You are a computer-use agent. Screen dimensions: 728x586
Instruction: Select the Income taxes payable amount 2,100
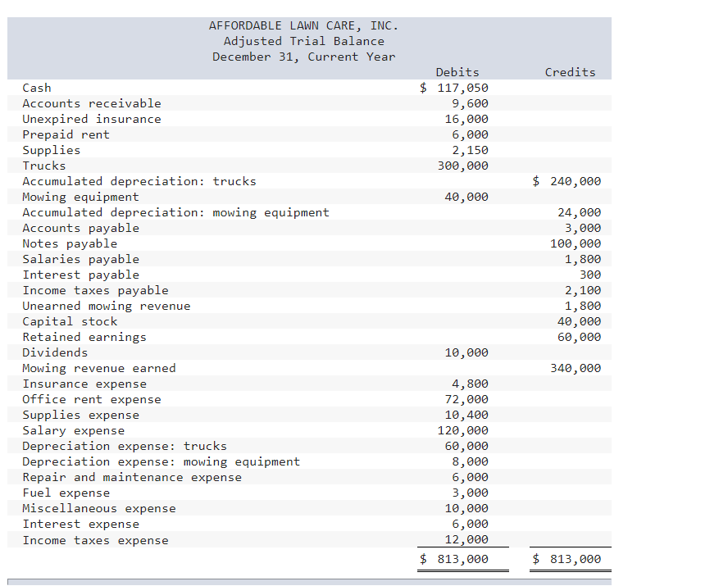click(x=585, y=290)
